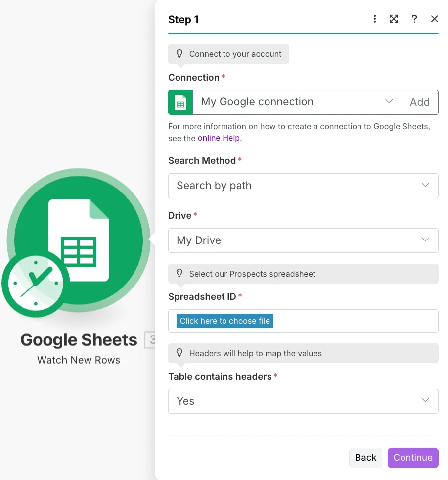Image resolution: width=448 pixels, height=480 pixels.
Task: Open the online Help link
Action: point(219,138)
